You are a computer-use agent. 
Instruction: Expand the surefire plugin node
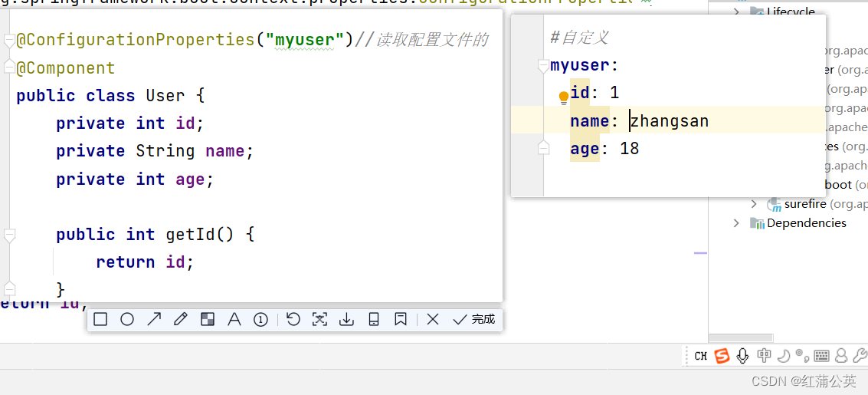tap(753, 205)
